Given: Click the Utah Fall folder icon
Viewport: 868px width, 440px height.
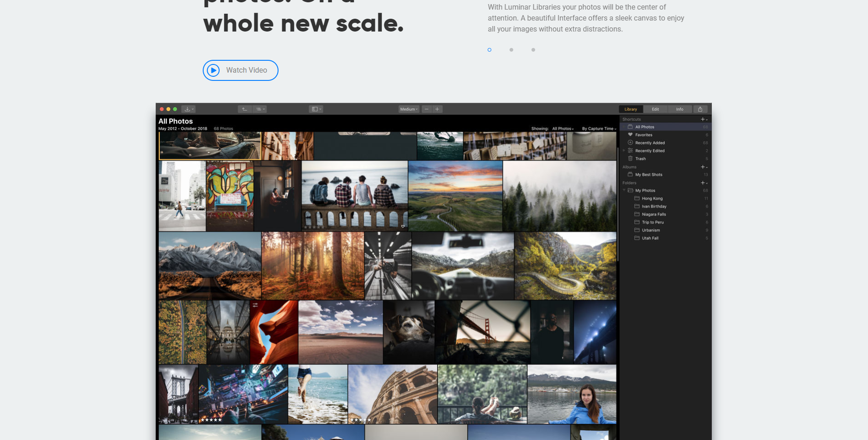Looking at the screenshot, I should (x=637, y=238).
